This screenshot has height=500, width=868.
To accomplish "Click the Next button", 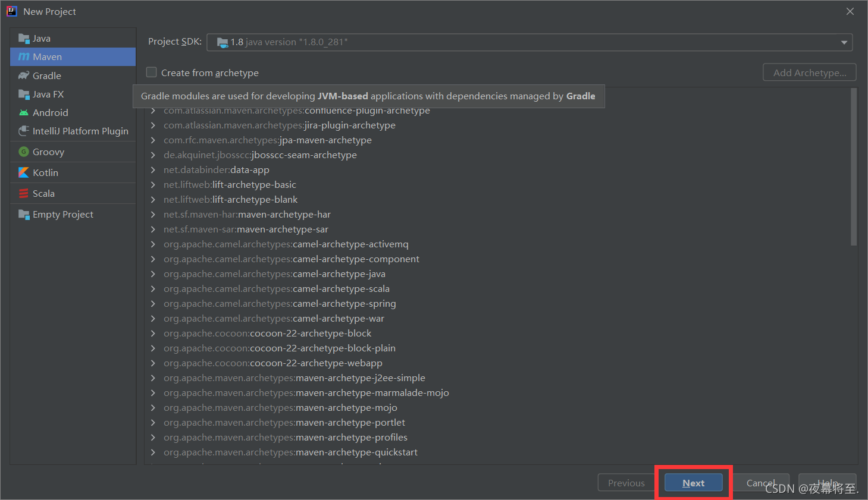I will pos(694,483).
